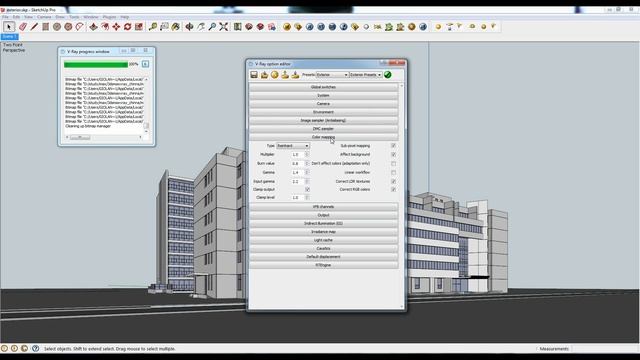Toggle Correct LDR textures checkbox
The image size is (640, 360).
click(x=393, y=181)
